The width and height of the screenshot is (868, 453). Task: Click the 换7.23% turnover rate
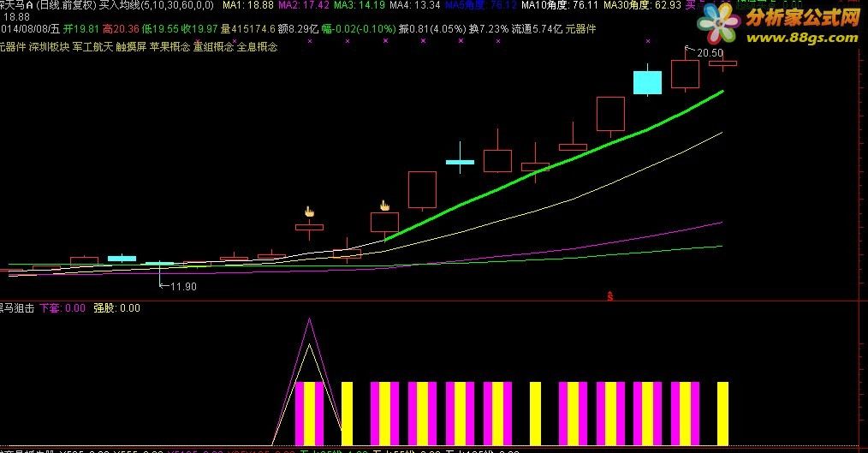point(488,29)
